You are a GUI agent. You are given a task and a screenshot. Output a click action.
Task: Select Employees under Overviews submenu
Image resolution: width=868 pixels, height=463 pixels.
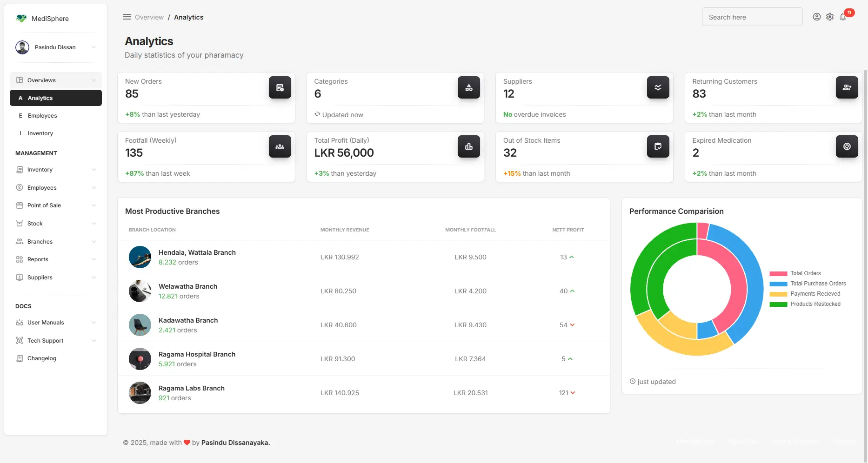42,116
